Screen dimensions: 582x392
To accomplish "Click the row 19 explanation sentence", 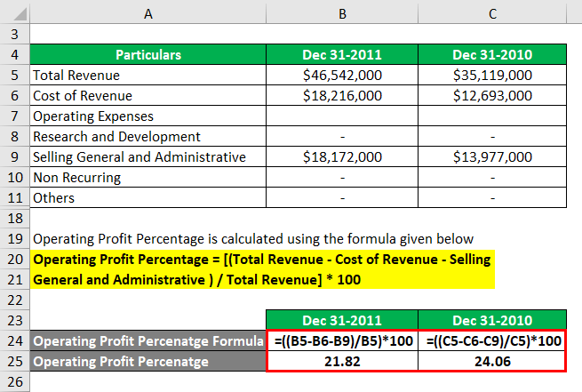I will click(253, 239).
